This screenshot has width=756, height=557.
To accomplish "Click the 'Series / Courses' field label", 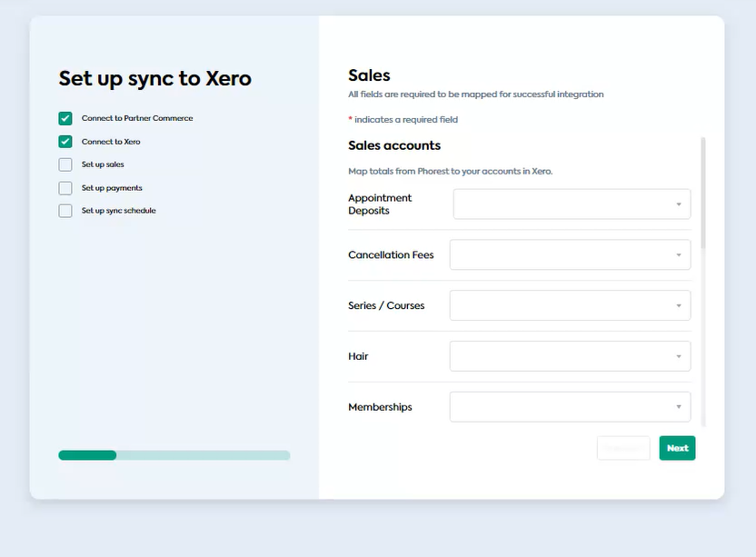I will [x=386, y=305].
